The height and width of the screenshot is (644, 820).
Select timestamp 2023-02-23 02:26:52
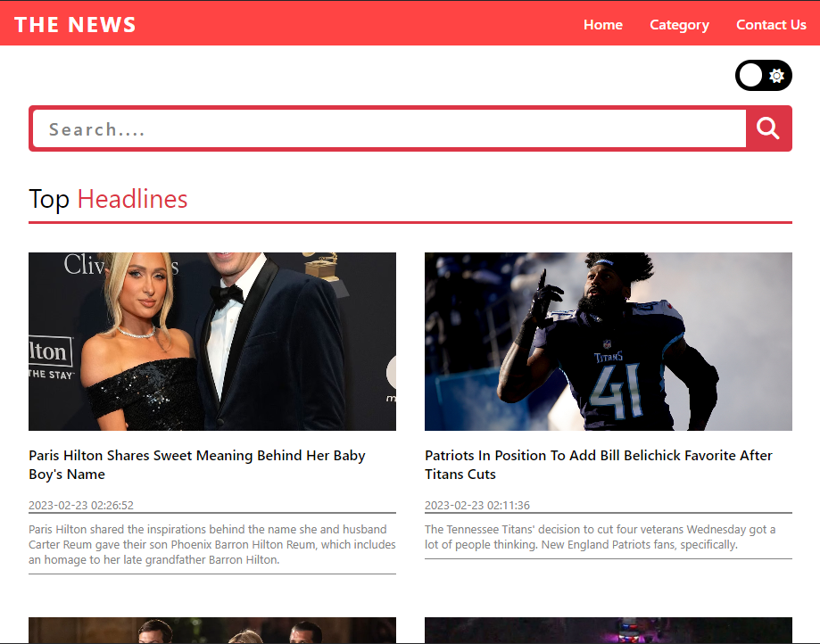click(x=81, y=505)
